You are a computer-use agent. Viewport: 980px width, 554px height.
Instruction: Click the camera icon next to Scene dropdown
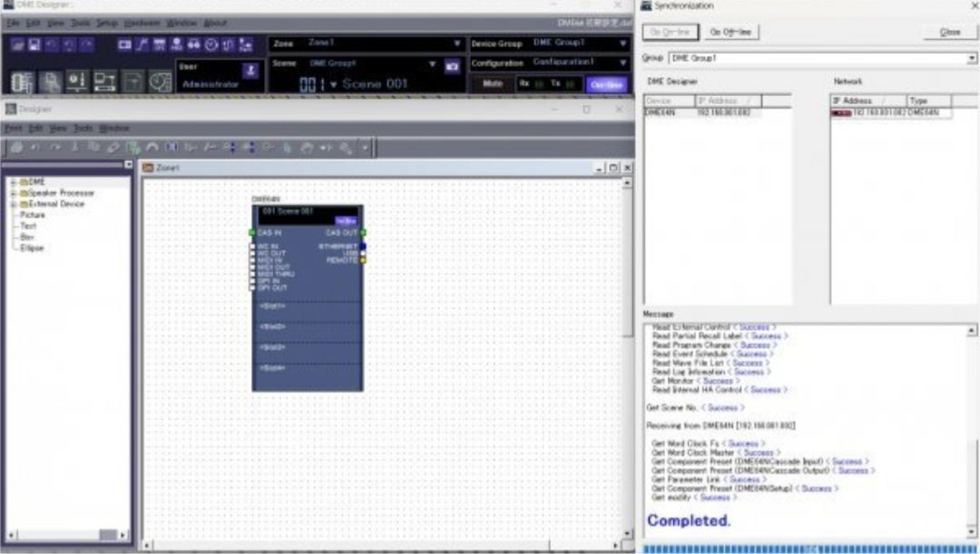click(452, 66)
